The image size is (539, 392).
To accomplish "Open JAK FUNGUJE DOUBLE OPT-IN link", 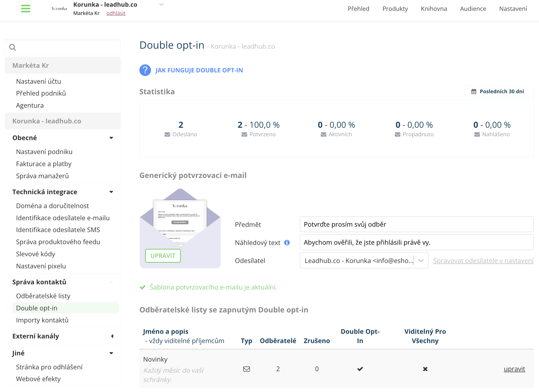I will (x=199, y=70).
